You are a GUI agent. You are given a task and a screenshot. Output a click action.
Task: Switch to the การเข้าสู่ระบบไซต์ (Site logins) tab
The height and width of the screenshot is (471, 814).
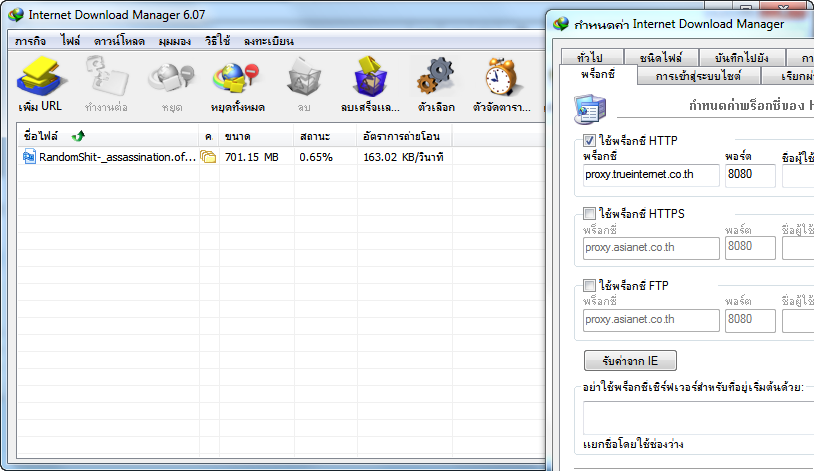coord(698,76)
